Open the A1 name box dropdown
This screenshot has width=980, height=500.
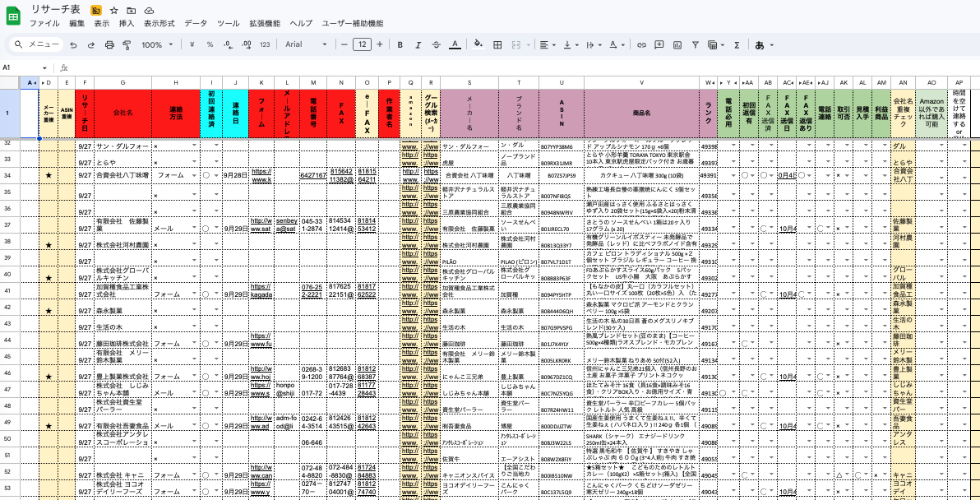coord(45,67)
